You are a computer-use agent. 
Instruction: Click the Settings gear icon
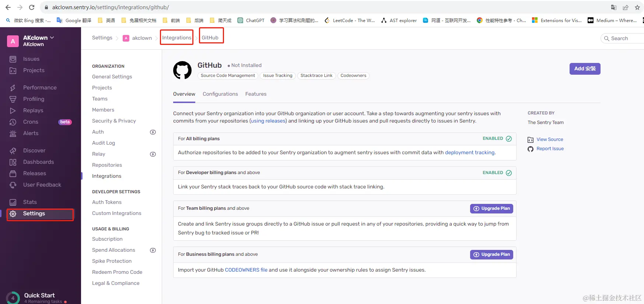coord(13,213)
